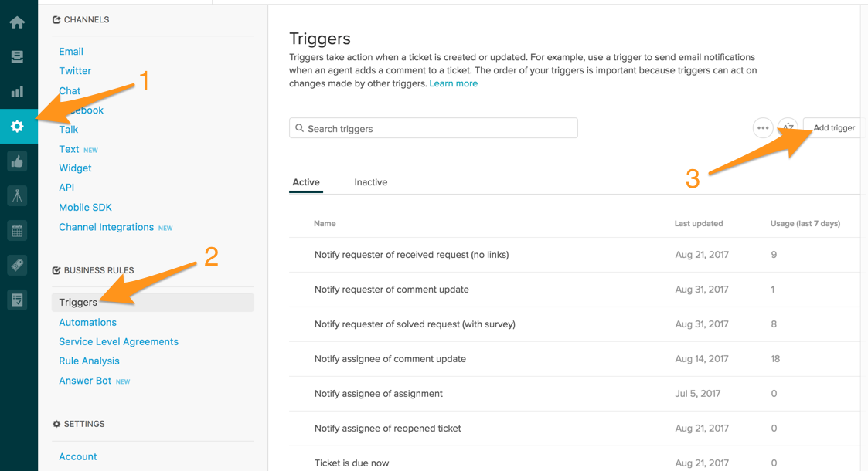Click the Search triggers field

pos(434,128)
